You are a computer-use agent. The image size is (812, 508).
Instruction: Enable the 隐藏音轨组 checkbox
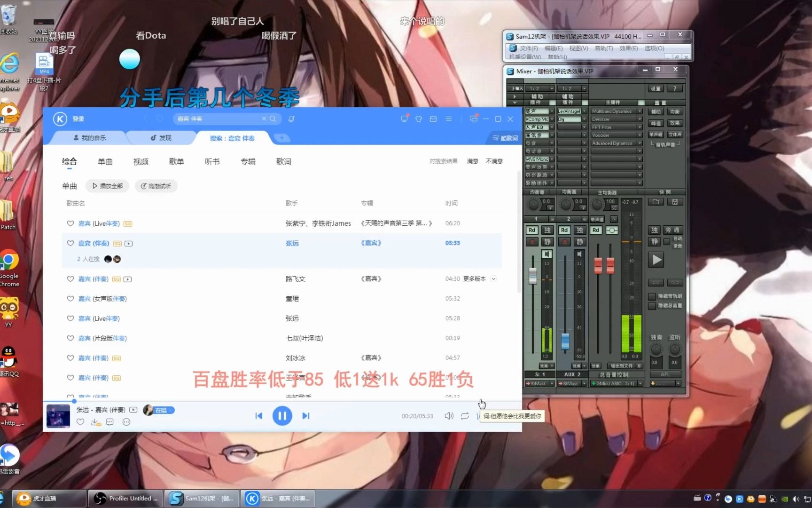652,296
